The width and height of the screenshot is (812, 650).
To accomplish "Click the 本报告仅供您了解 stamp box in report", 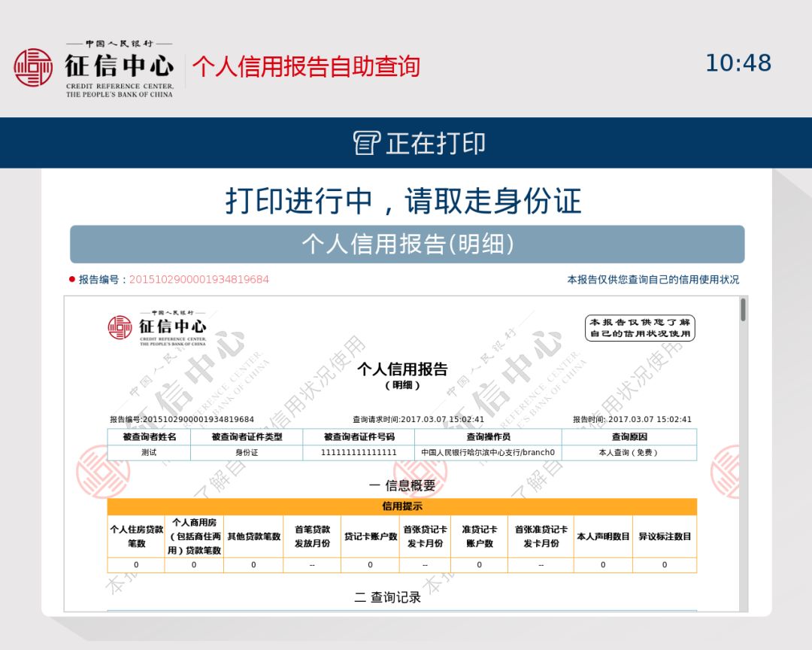I will (x=640, y=328).
